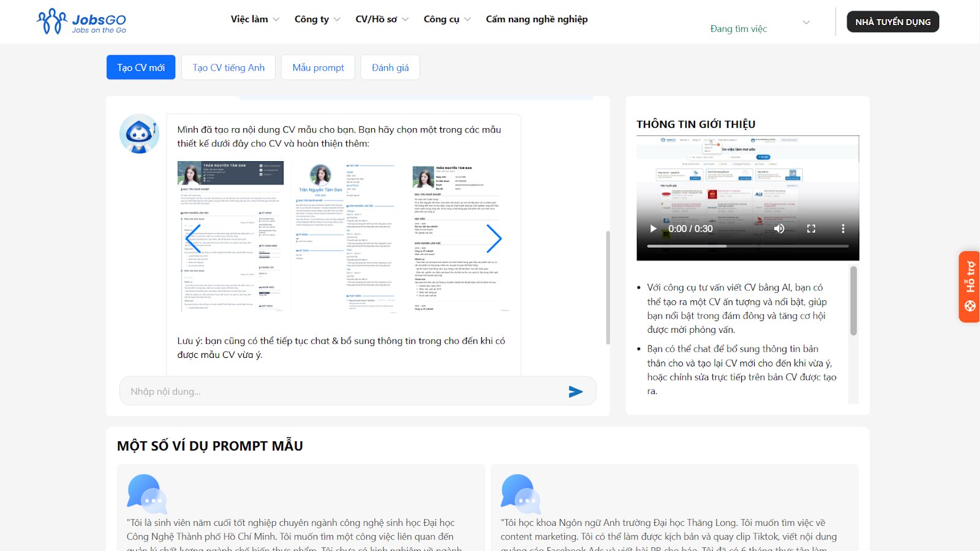The height and width of the screenshot is (551, 980).
Task: Select the Mẫu prompt tab
Action: 318,67
